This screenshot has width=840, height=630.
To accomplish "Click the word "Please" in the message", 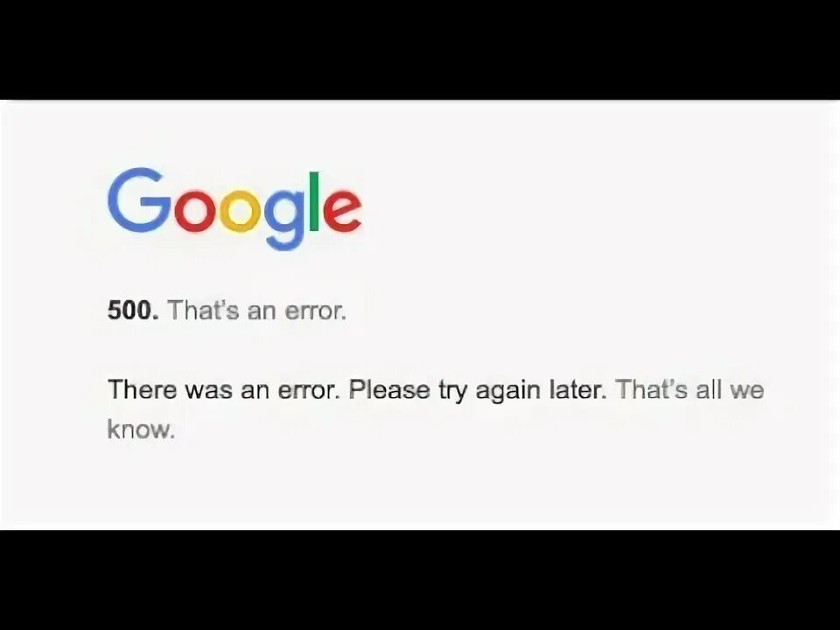I will point(389,388).
